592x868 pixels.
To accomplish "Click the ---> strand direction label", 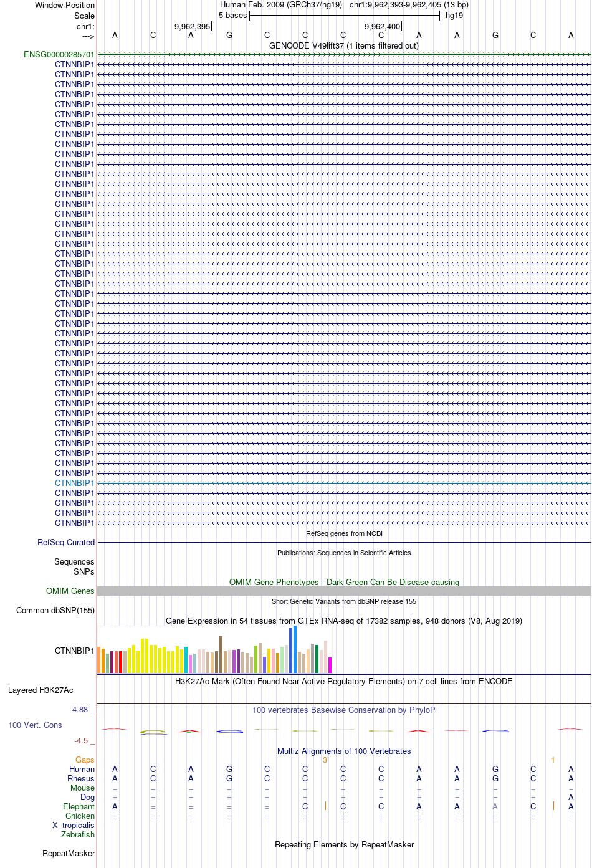I will [88, 36].
